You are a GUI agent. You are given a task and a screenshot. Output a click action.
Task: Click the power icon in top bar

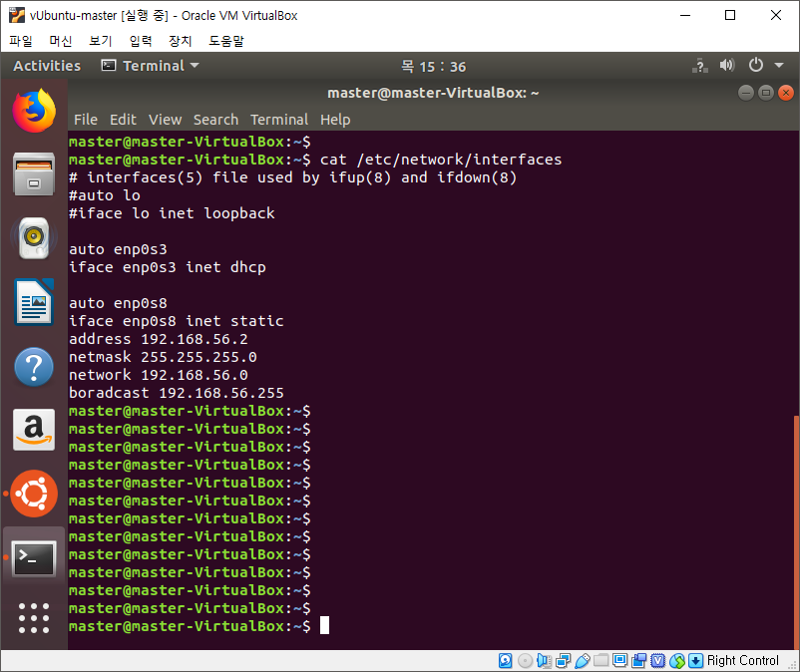point(756,65)
